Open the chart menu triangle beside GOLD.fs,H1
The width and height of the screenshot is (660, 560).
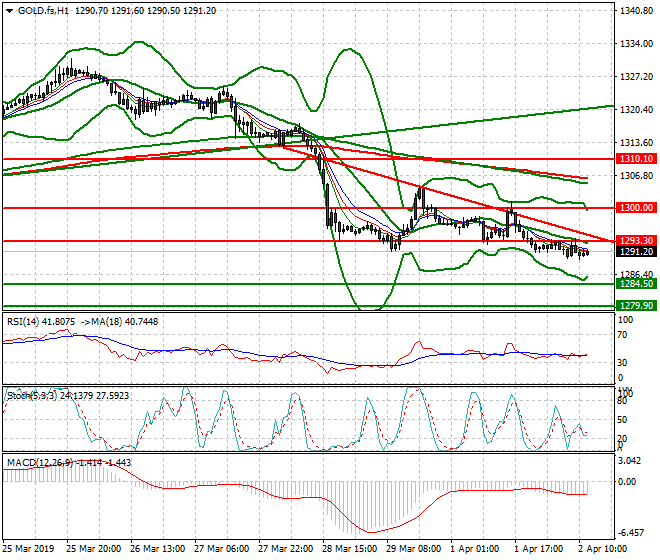click(x=10, y=11)
